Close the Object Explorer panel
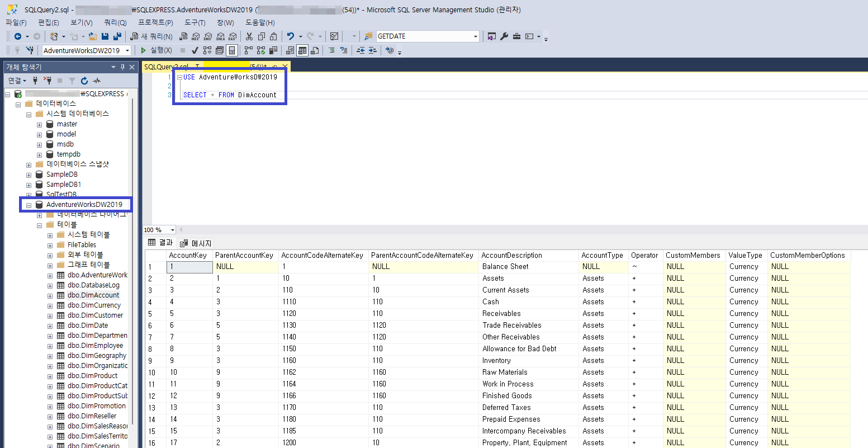868x448 pixels. pos(132,67)
